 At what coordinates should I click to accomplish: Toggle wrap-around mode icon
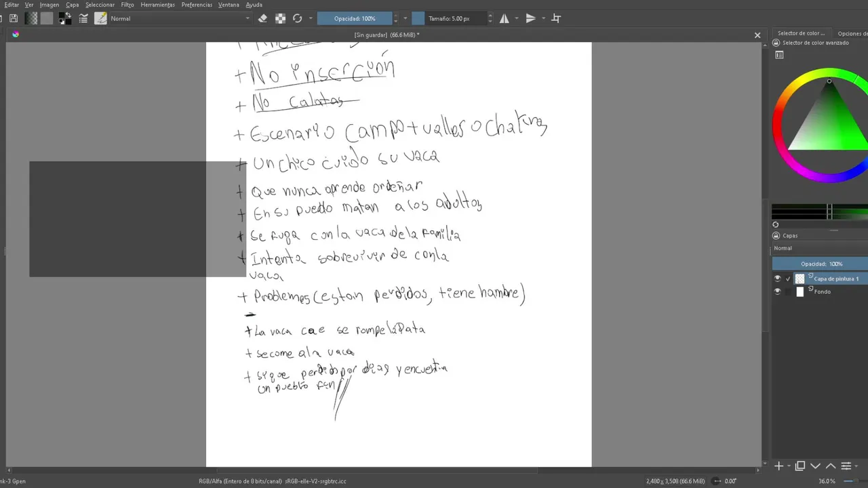click(556, 18)
